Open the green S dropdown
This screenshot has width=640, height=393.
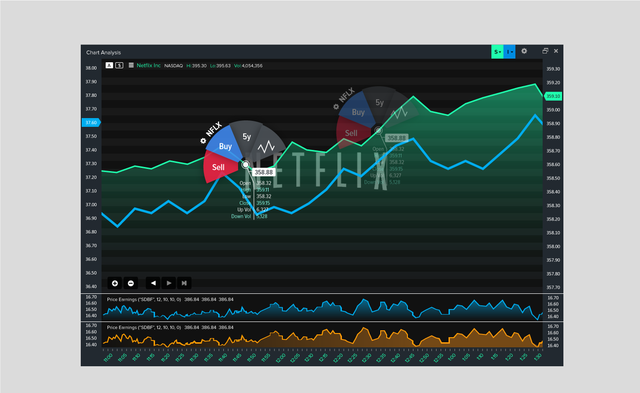point(497,52)
